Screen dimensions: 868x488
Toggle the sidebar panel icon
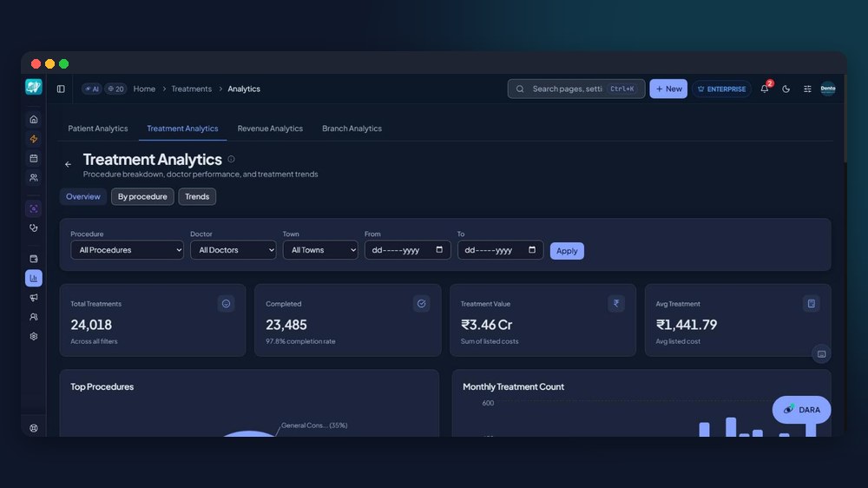(61, 89)
